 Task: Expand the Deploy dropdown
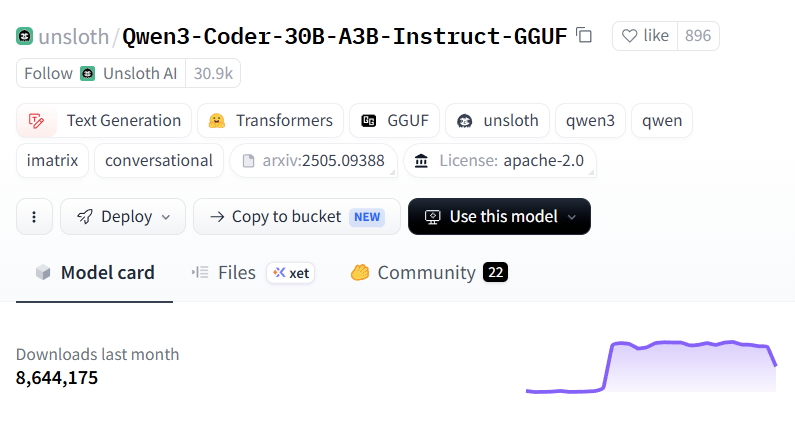coord(123,217)
